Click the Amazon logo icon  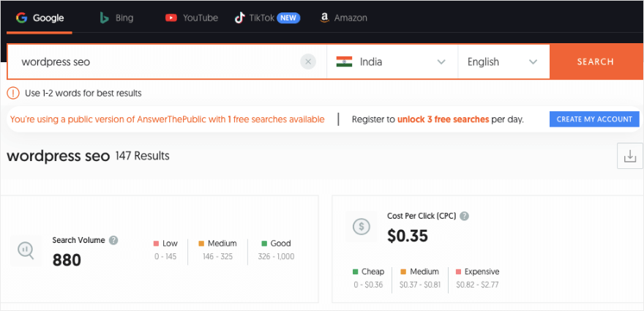pyautogui.click(x=324, y=18)
